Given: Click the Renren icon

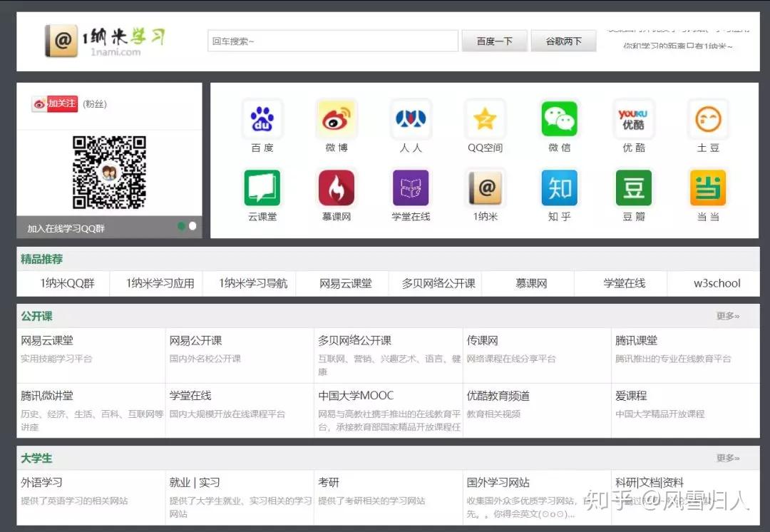Looking at the screenshot, I should click(411, 119).
